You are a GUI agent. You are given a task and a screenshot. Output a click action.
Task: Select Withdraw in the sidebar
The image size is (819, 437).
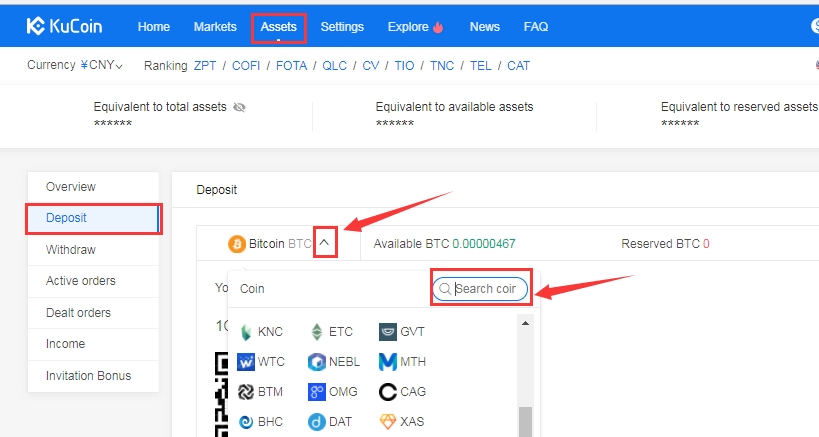coord(93,250)
